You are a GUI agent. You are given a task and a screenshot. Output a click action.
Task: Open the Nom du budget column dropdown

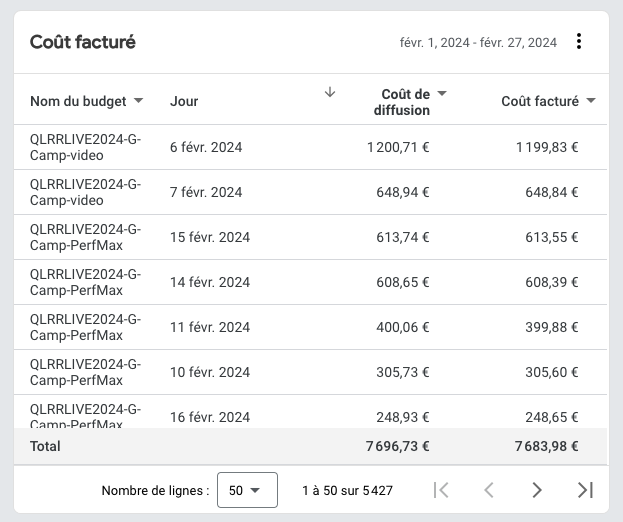click(x=138, y=101)
